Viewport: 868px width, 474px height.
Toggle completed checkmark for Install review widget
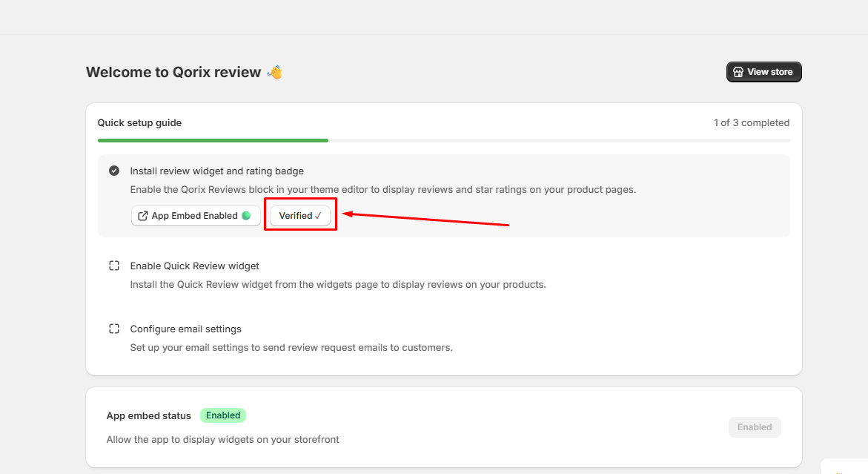point(114,171)
